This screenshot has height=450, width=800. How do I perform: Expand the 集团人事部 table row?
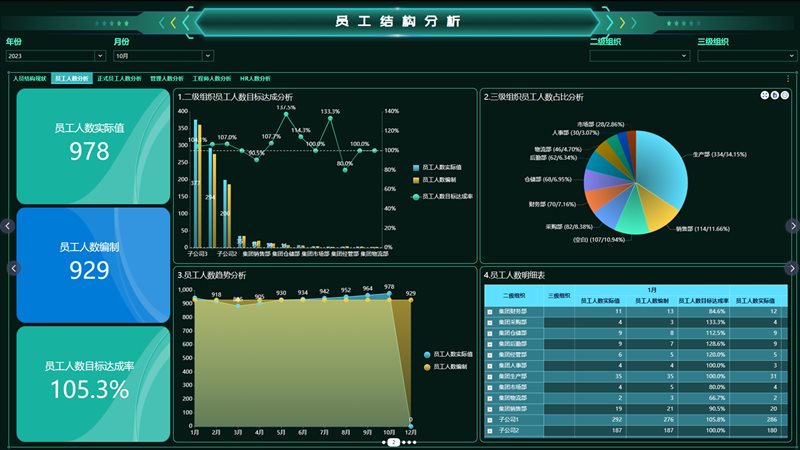pyautogui.click(x=490, y=366)
